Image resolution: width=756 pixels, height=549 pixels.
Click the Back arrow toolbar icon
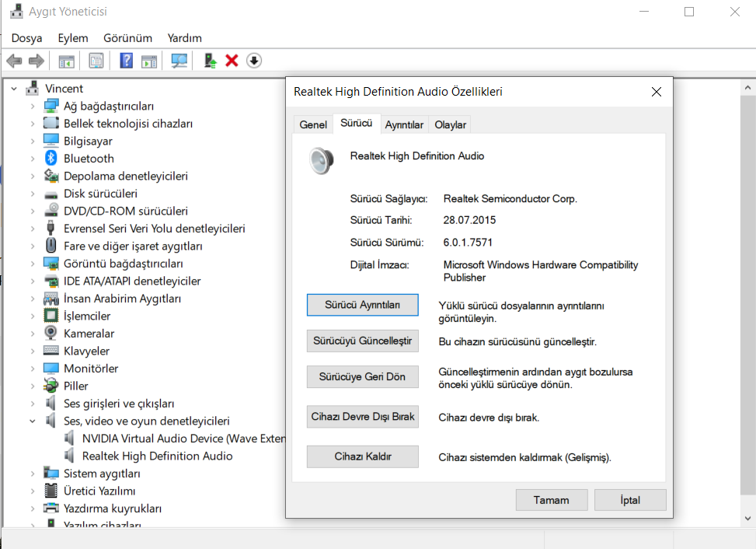click(15, 61)
